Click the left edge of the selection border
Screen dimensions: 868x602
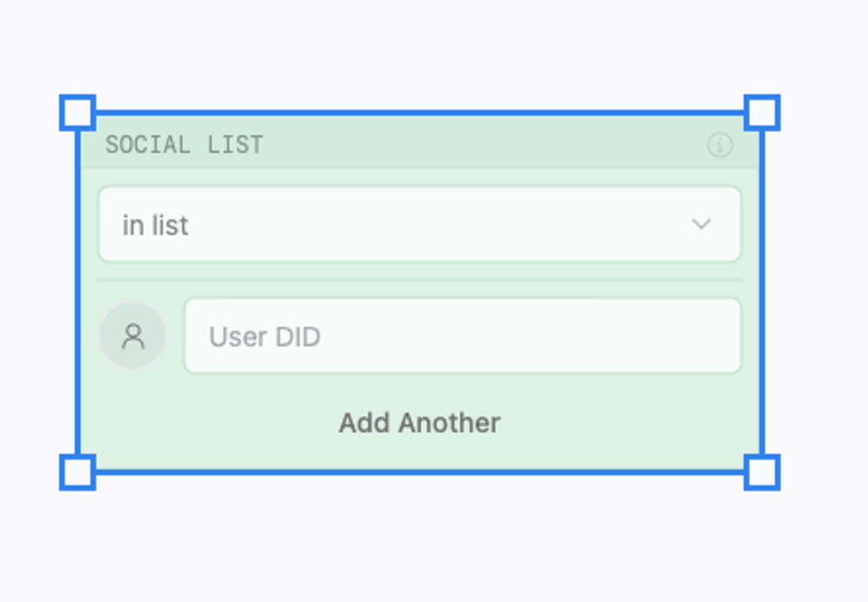coord(78,295)
